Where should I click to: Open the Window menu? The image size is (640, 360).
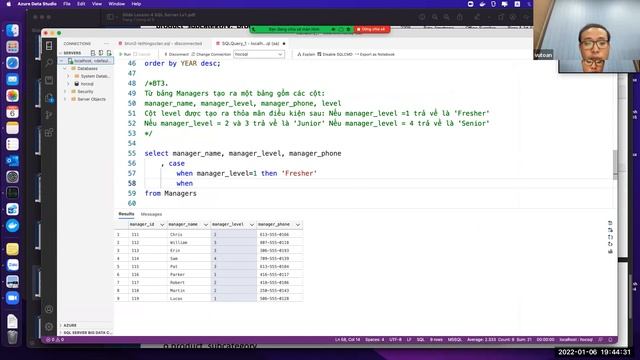tap(117, 4)
